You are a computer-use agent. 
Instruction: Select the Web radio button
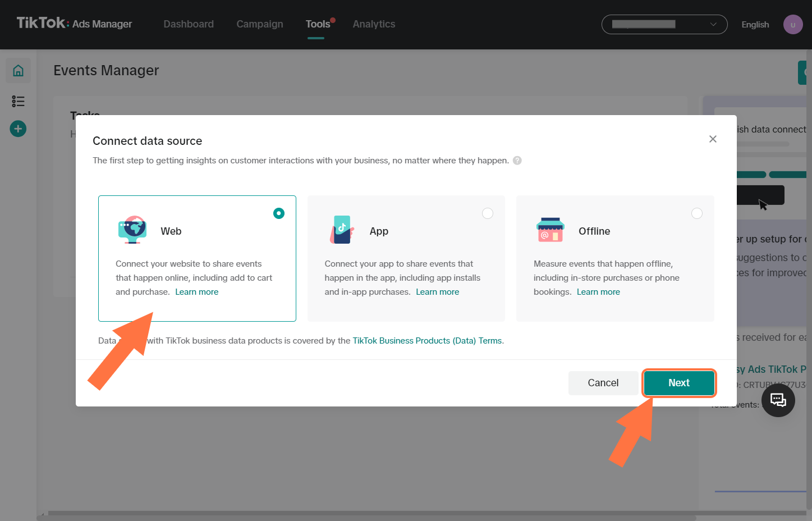point(279,213)
